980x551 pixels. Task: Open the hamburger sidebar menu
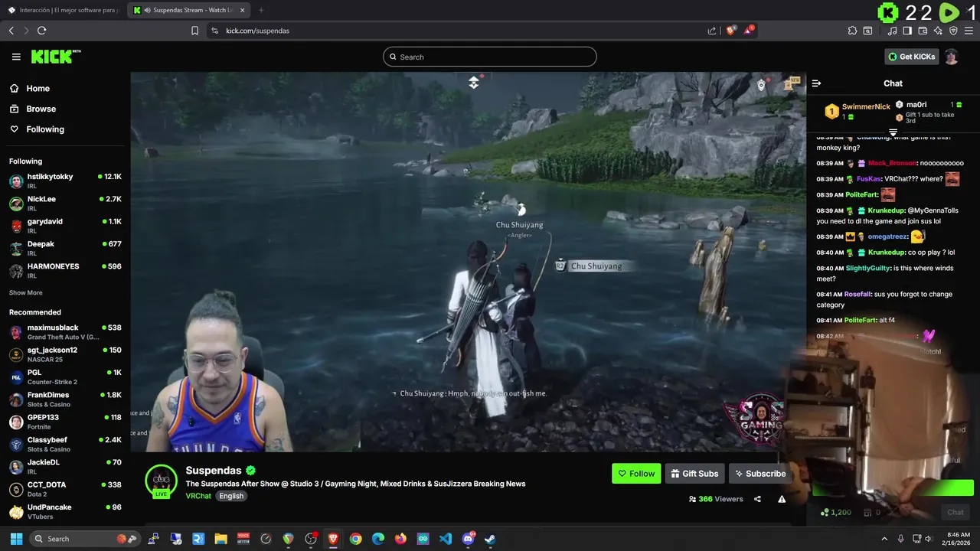(16, 57)
